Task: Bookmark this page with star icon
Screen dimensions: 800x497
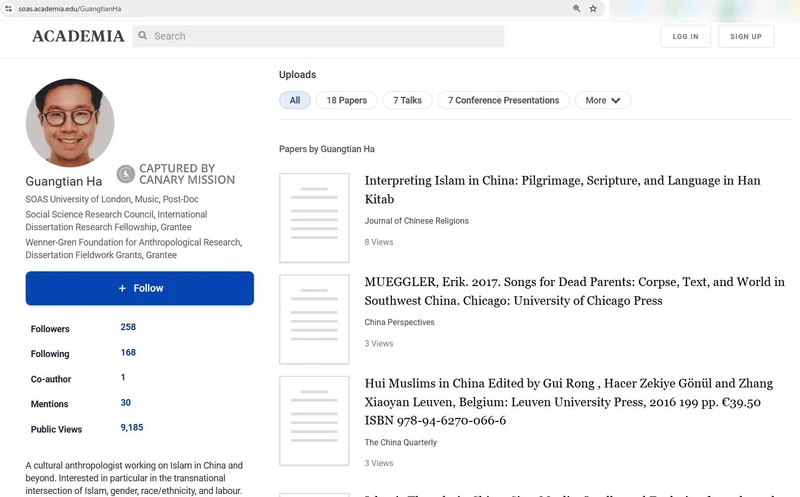Action: click(x=593, y=8)
